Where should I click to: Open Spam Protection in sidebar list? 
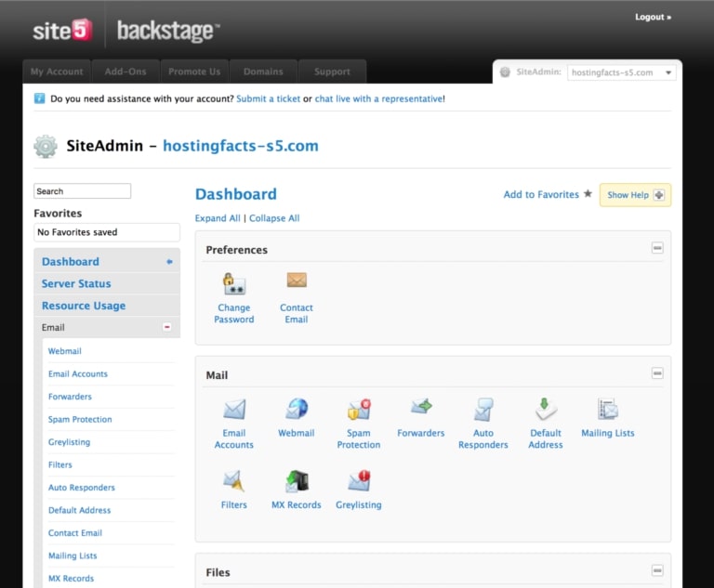(x=80, y=419)
